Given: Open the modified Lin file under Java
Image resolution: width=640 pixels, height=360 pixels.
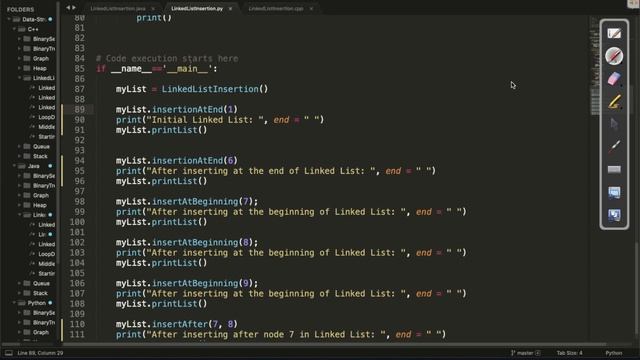Looking at the screenshot, I should [x=42, y=234].
